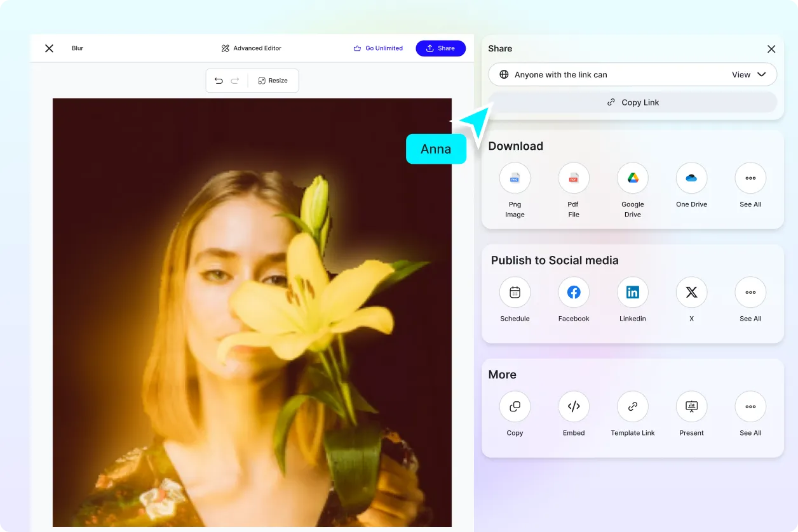
Task: Click the Embed code icon
Action: tap(573, 407)
